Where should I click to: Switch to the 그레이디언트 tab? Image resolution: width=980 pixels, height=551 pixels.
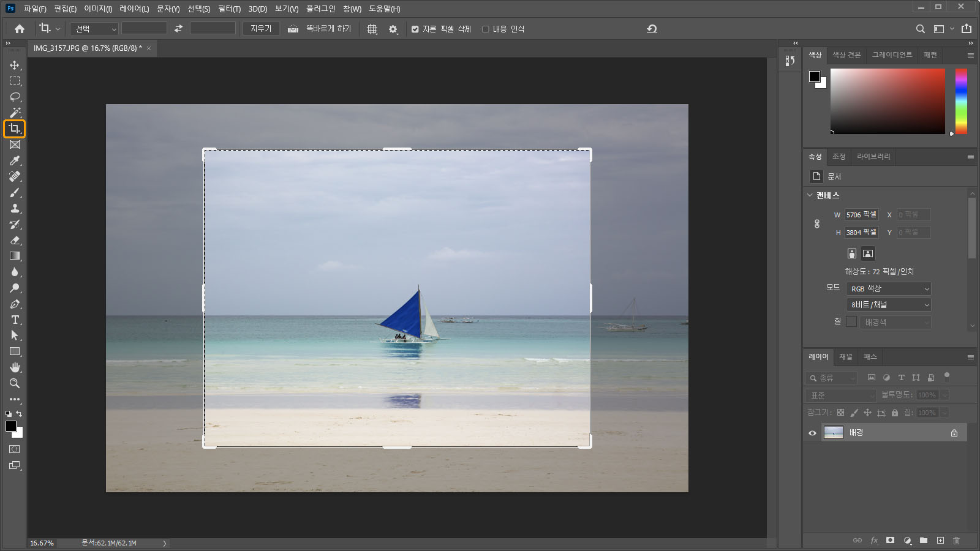tap(892, 55)
